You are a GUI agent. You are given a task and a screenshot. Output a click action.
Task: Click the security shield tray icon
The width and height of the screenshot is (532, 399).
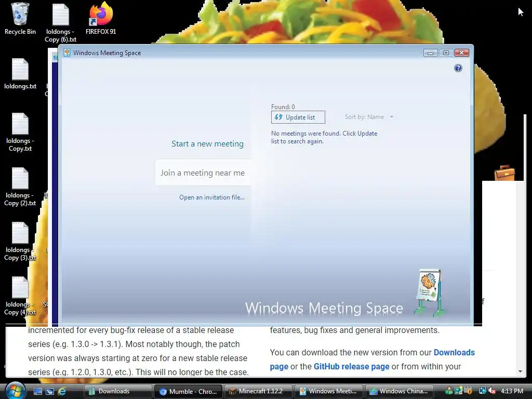[469, 391]
